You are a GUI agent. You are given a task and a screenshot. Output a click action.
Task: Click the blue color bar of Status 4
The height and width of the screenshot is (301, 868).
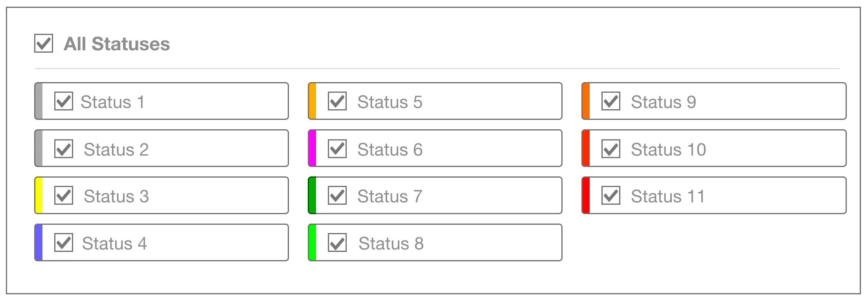39,242
